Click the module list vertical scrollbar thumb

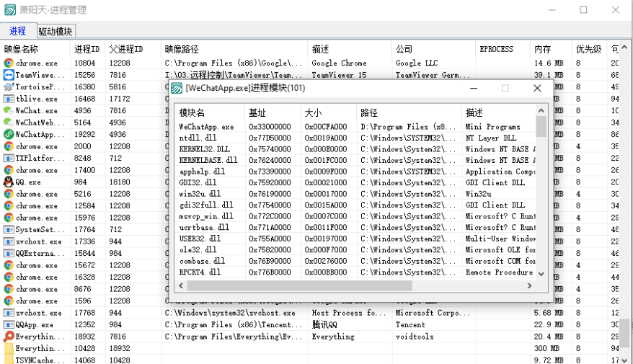tap(541, 127)
